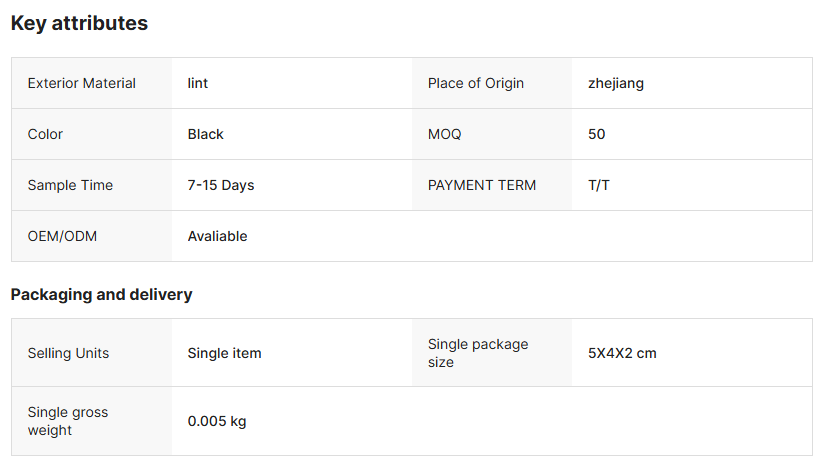The width and height of the screenshot is (827, 464).
Task: Click the OEM/ODM label cell
Action: pos(63,236)
